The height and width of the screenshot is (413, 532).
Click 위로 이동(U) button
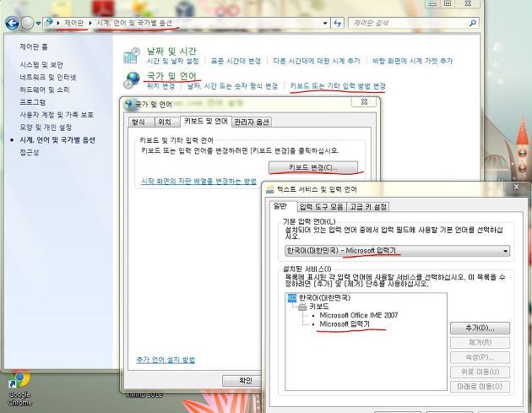click(x=480, y=372)
